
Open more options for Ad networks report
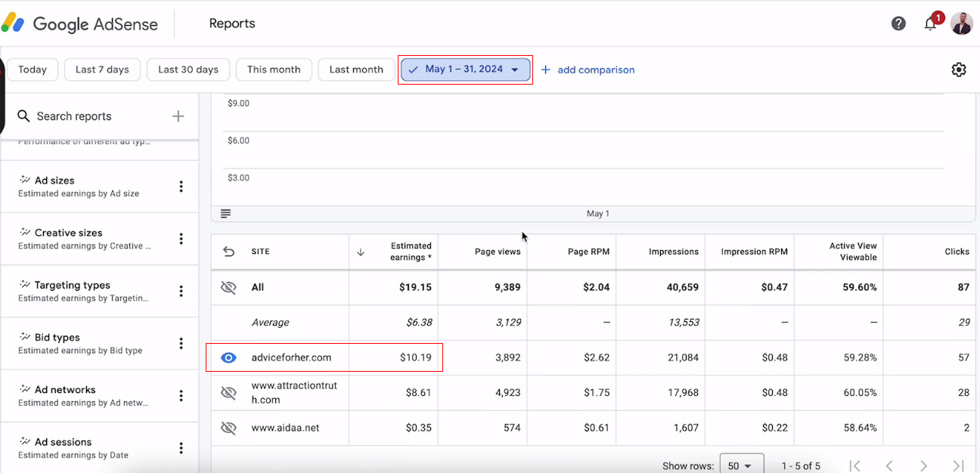(x=181, y=395)
